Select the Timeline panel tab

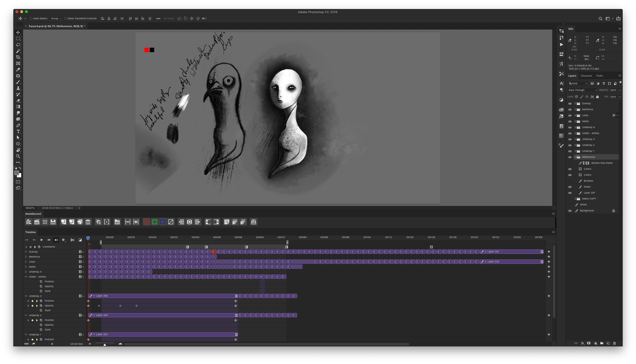point(30,232)
